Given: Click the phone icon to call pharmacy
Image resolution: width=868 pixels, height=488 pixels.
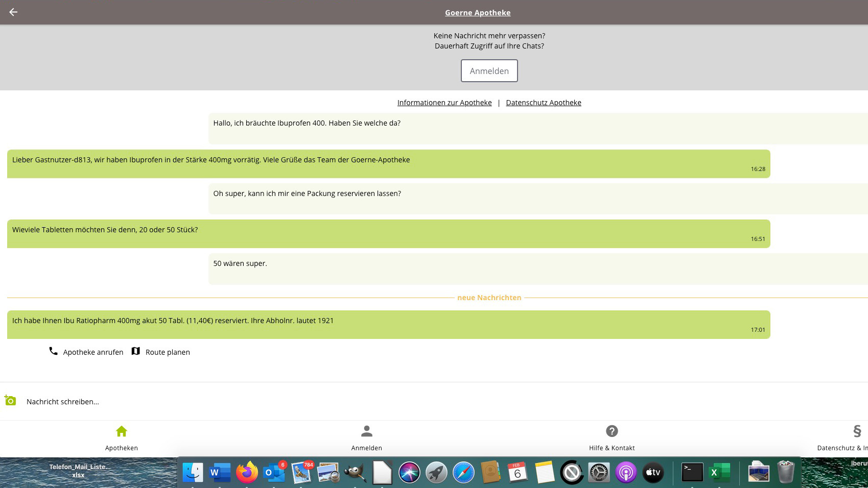Looking at the screenshot, I should pyautogui.click(x=53, y=351).
